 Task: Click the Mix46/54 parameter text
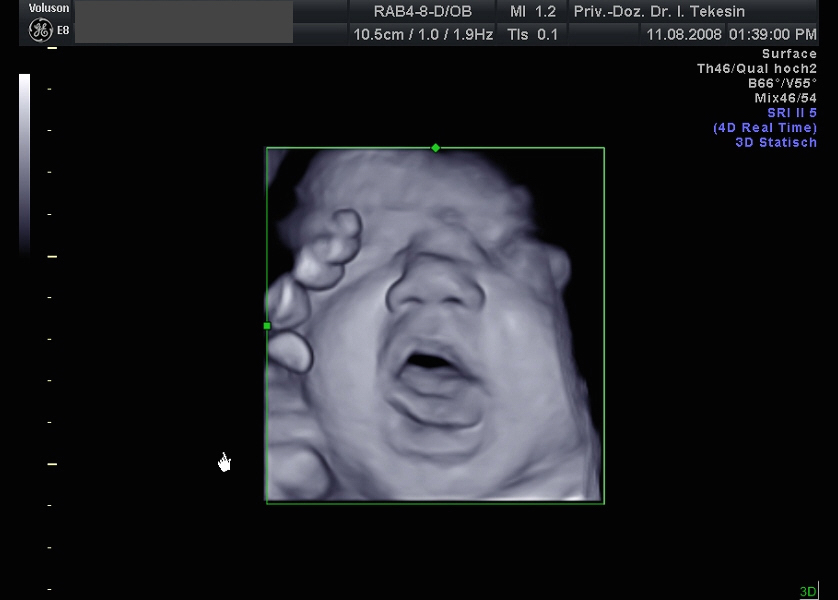tap(785, 98)
